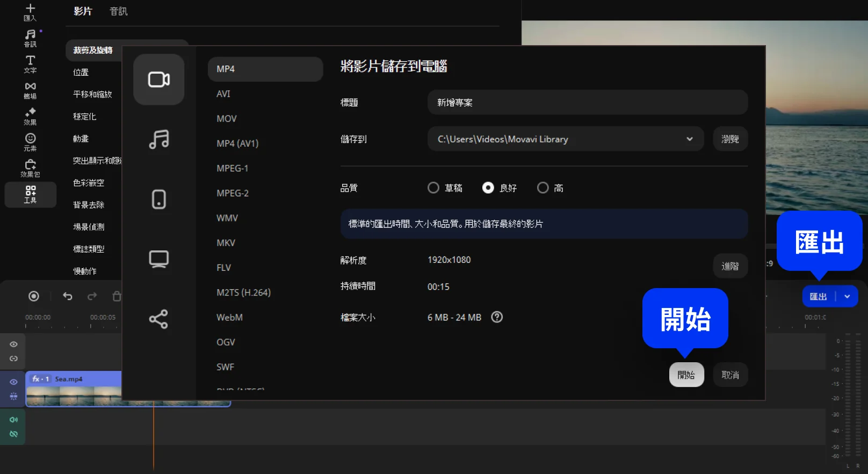Open the 效果包 effect packs panel
The width and height of the screenshot is (868, 474).
pos(30,168)
